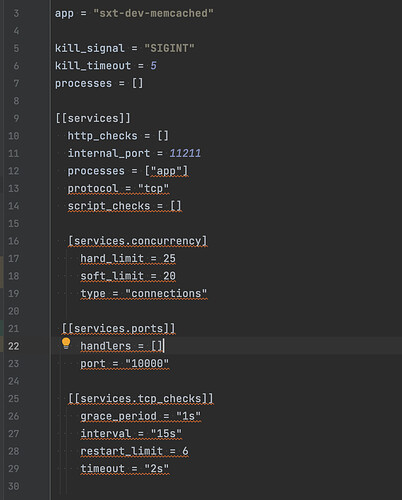Click the internal_port value 11211
The height and width of the screenshot is (500, 402).
click(x=185, y=153)
